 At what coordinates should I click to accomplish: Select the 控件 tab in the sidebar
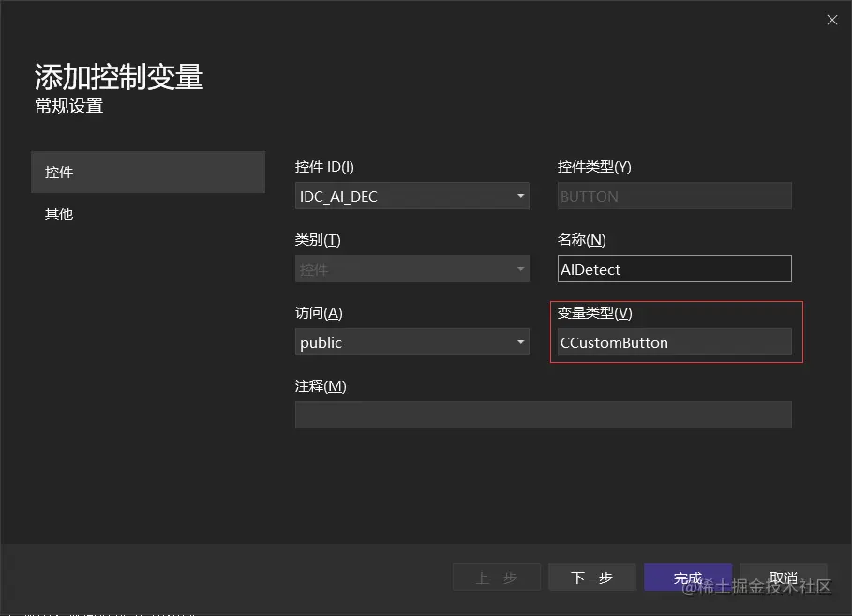(148, 173)
